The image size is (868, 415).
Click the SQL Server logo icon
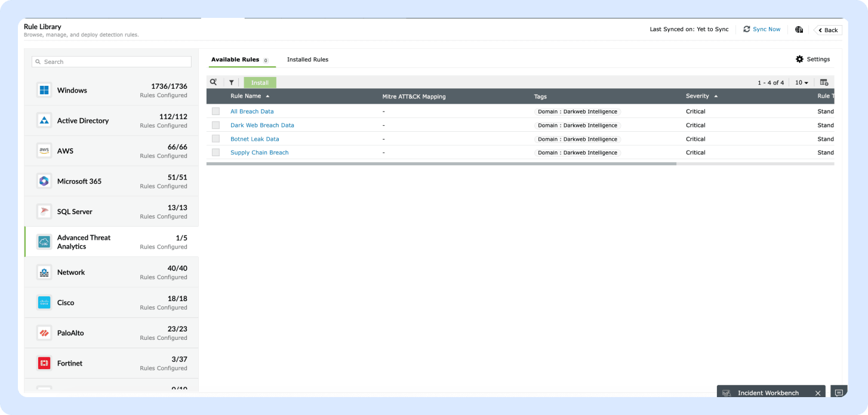click(x=44, y=212)
